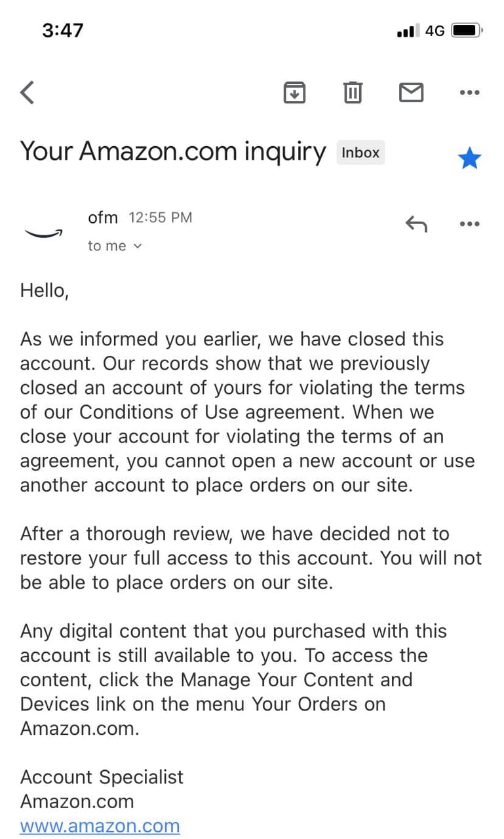This screenshot has height=839, width=504.
Task: Tap the sender name "ofm"
Action: tap(102, 217)
